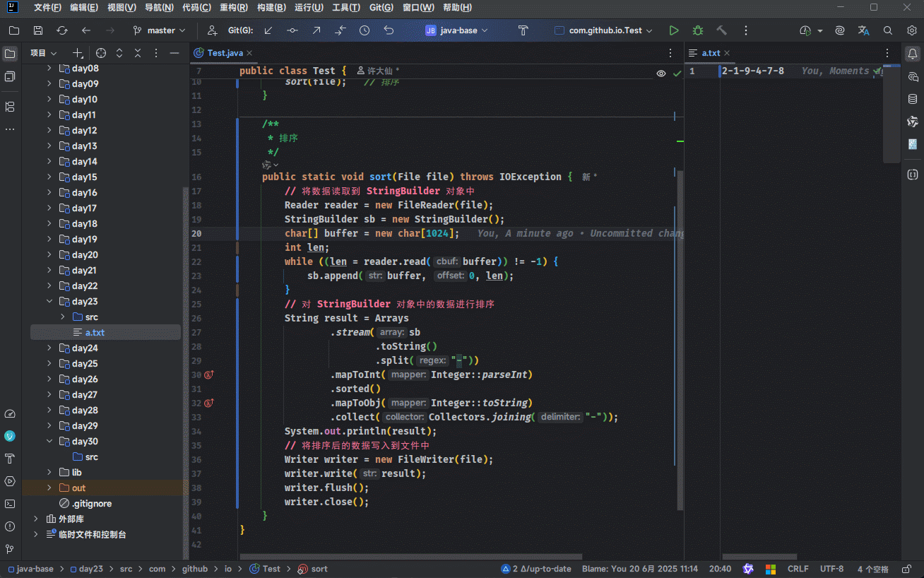Toggle the read-only lock icon in status bar

[906, 569]
